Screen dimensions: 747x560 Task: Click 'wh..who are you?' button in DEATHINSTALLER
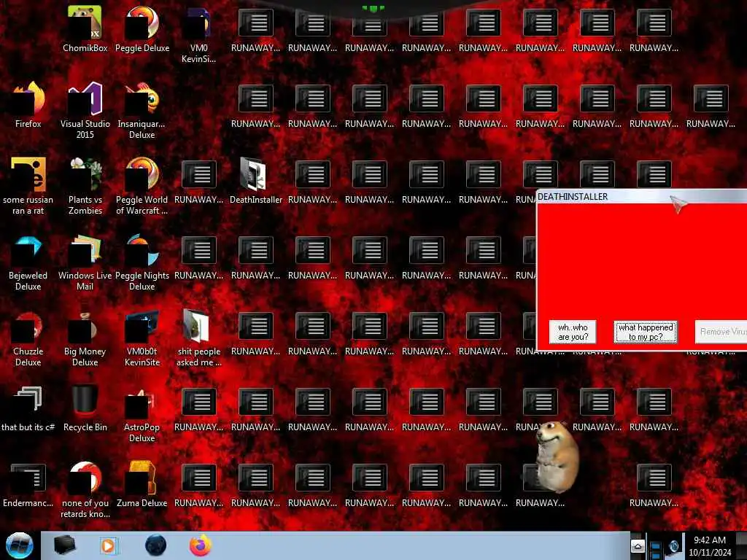tap(573, 332)
